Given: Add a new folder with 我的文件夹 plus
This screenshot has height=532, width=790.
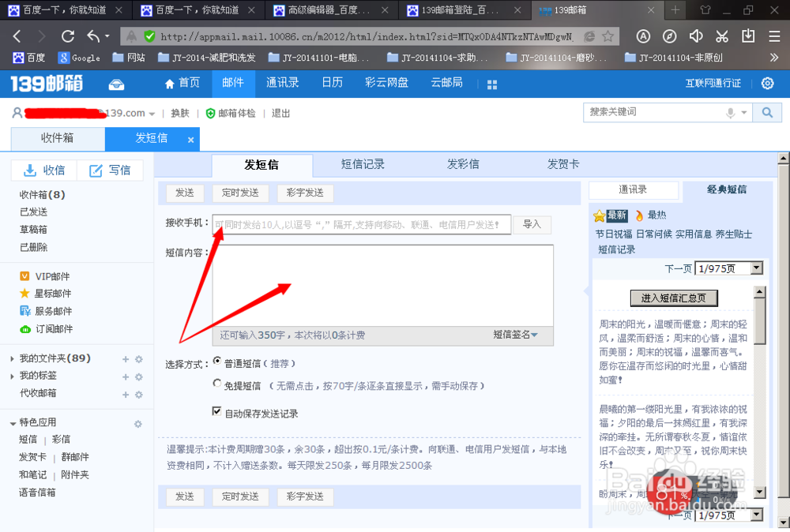Looking at the screenshot, I should (126, 359).
